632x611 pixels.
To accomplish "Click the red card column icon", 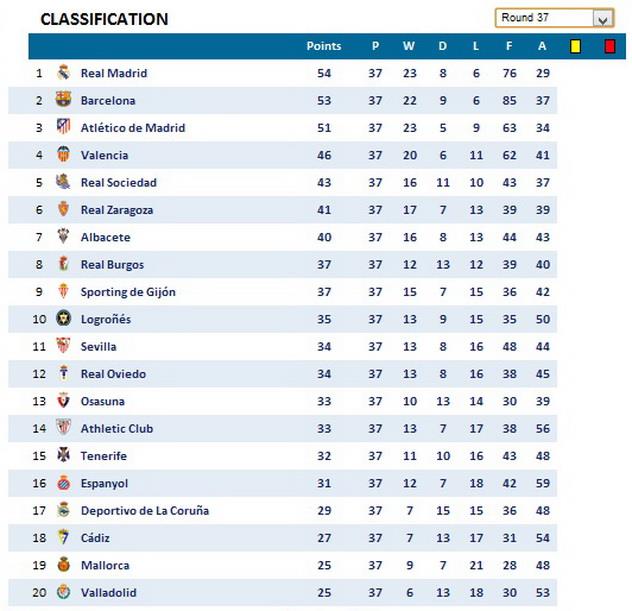I will coord(609,46).
